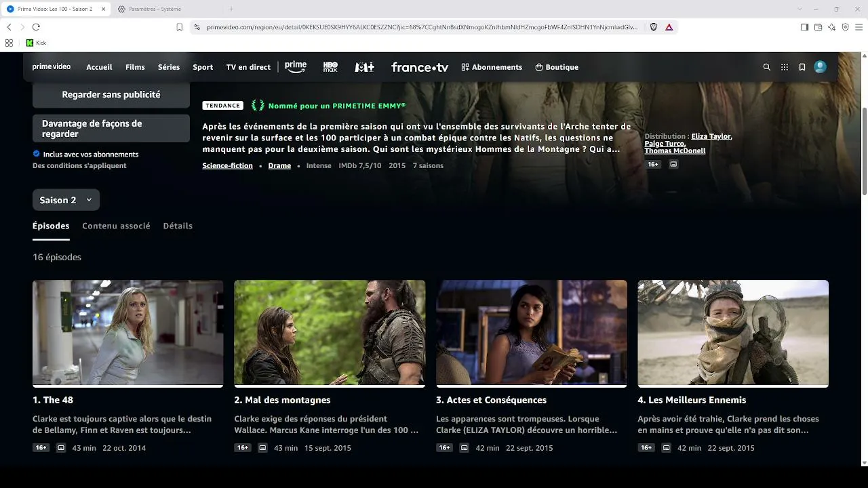Open the Science-fiction genre link
868x488 pixels.
coord(227,165)
